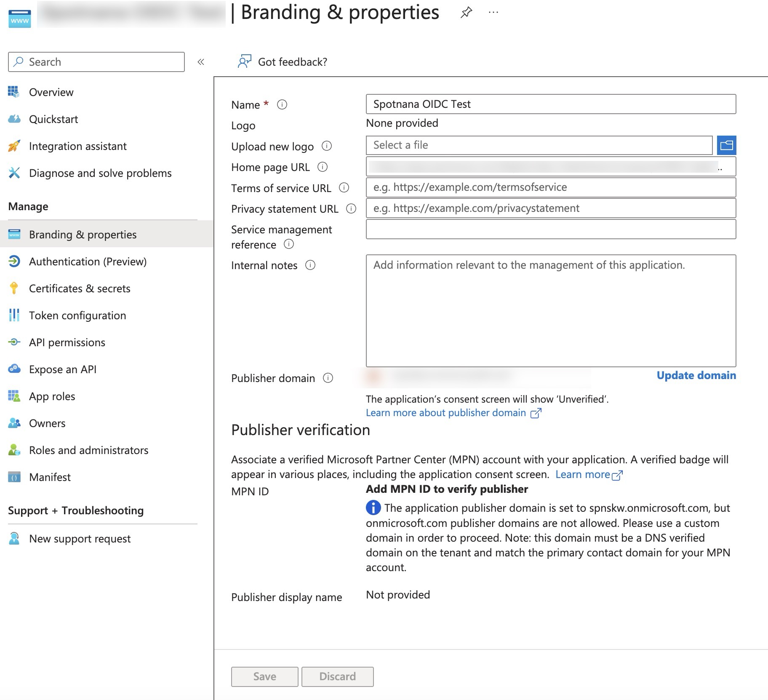Click the Internal notes text area
Viewport: 768px width, 700px height.
point(551,310)
